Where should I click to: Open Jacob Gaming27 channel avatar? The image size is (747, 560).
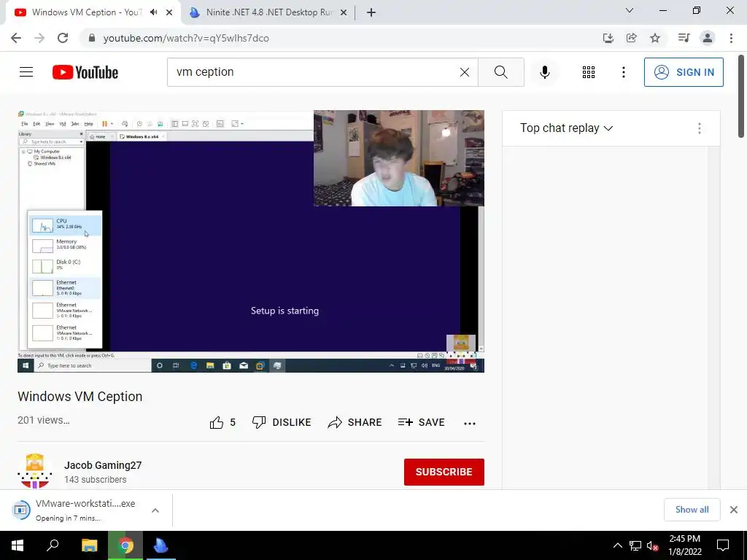point(35,471)
